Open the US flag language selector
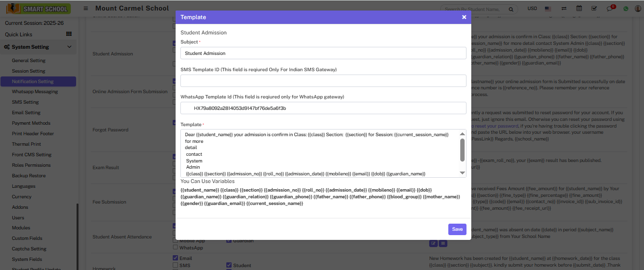The image size is (644, 270). point(548,9)
